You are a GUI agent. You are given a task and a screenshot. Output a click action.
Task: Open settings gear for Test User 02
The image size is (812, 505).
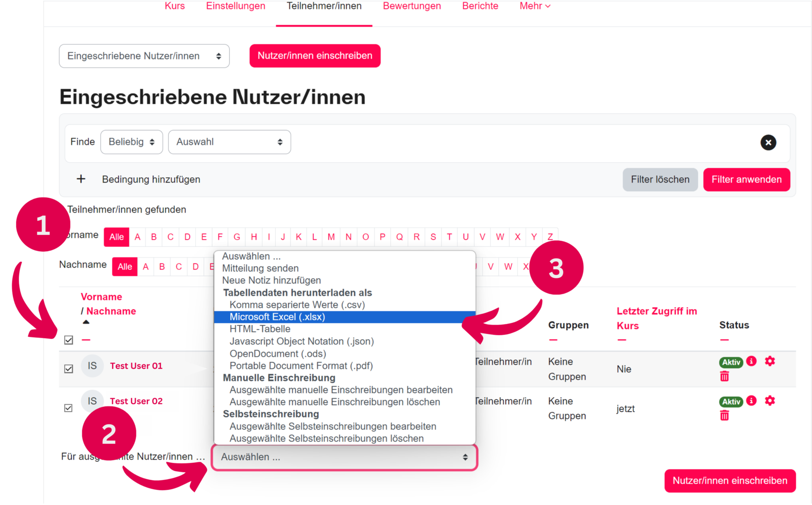tap(770, 401)
